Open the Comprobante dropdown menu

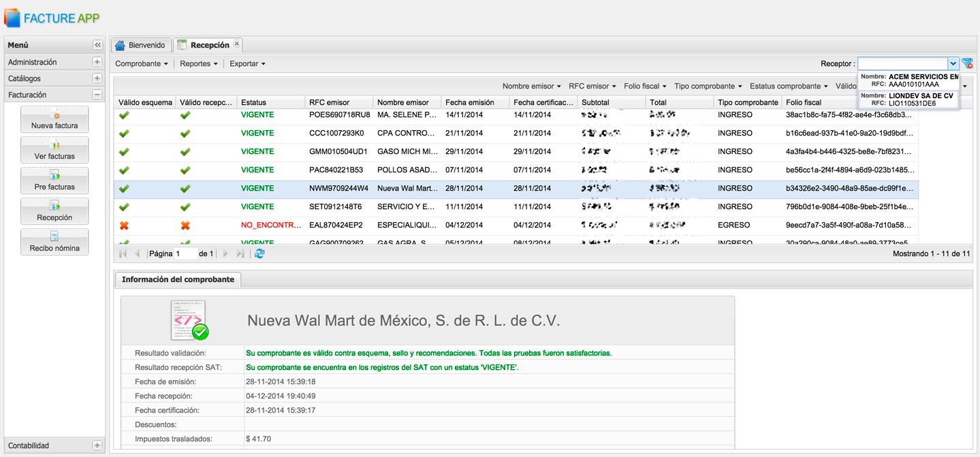pos(142,64)
